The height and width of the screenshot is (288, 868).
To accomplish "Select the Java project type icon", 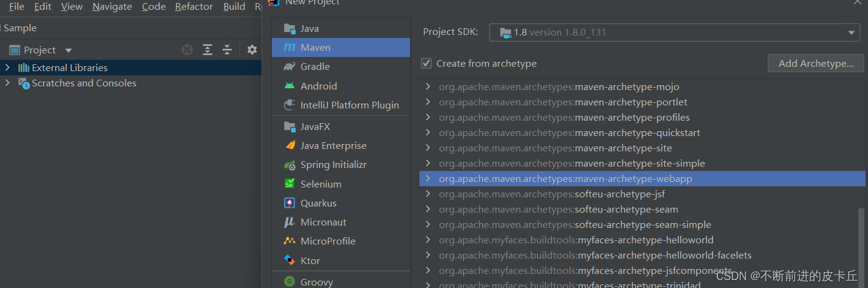I will 290,28.
